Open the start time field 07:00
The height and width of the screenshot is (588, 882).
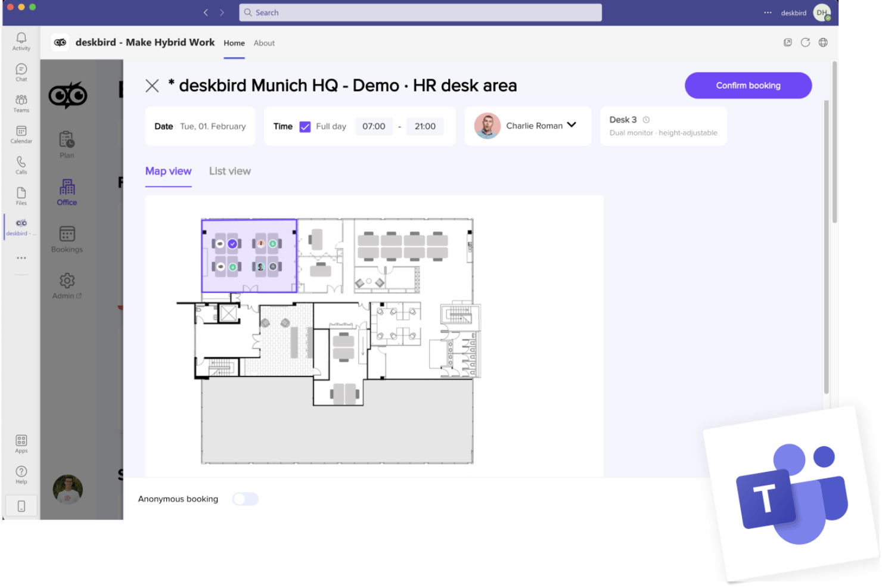374,126
